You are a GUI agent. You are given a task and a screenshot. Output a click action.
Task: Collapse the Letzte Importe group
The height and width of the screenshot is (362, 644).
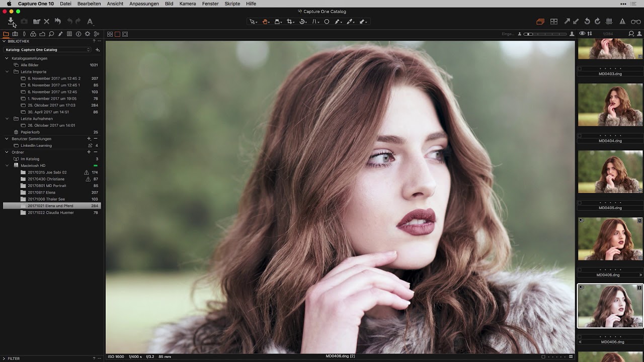[x=7, y=72]
